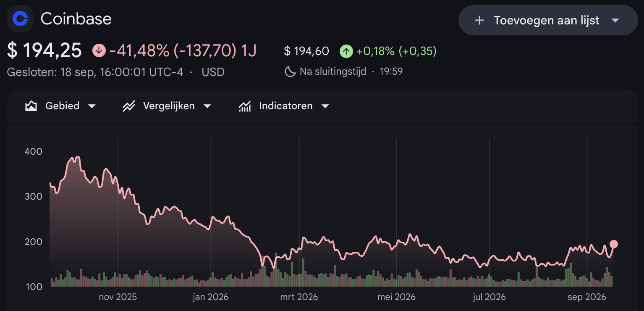644x311 pixels.
Task: Click the green up-arrow after-hours icon
Action: pos(346,51)
